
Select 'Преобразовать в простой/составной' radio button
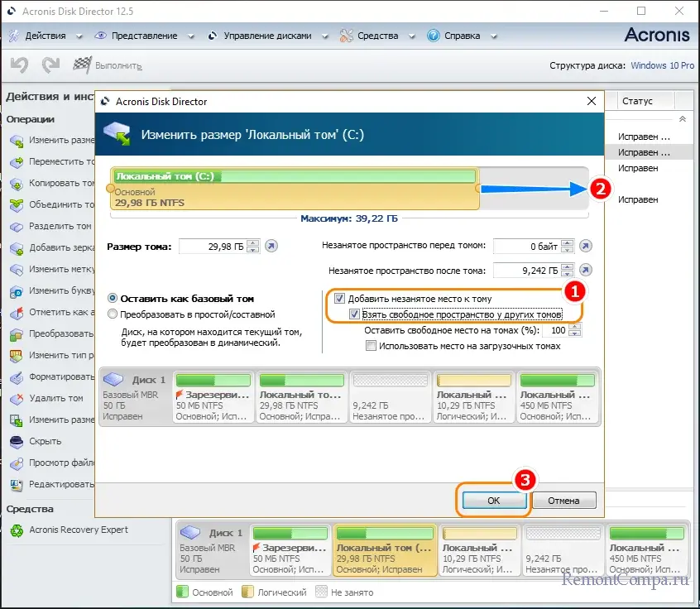point(113,314)
